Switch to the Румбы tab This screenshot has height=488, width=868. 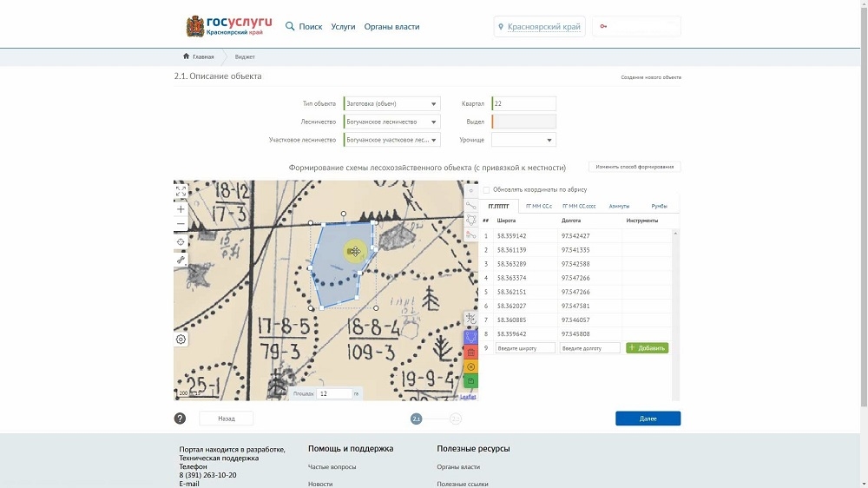click(x=659, y=206)
